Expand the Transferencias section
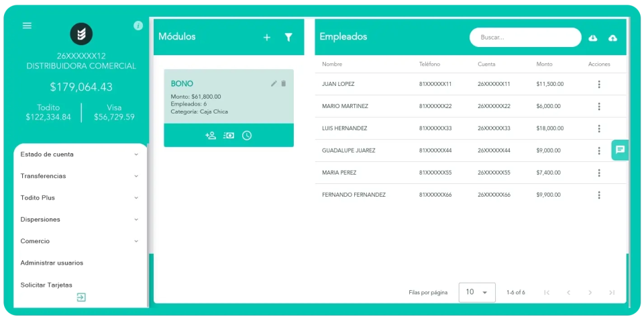 pyautogui.click(x=80, y=176)
